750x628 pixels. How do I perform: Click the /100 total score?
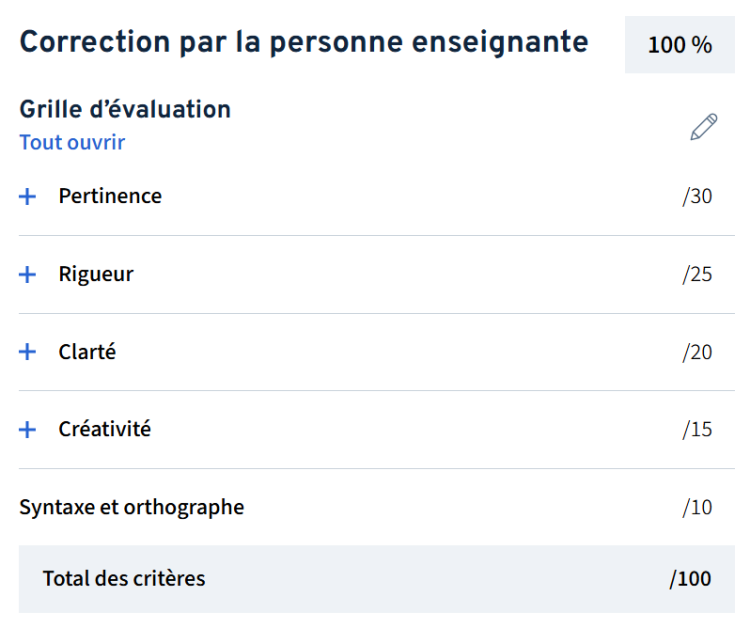coord(691,578)
